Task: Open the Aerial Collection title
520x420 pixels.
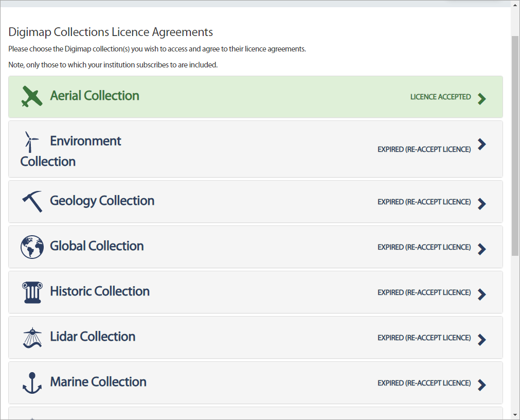Action: pos(95,96)
